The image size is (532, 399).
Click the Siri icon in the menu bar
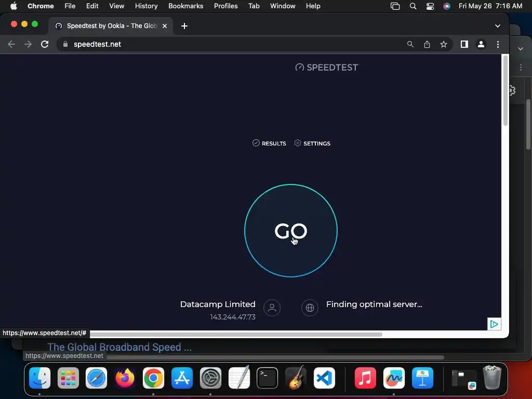pos(447,6)
